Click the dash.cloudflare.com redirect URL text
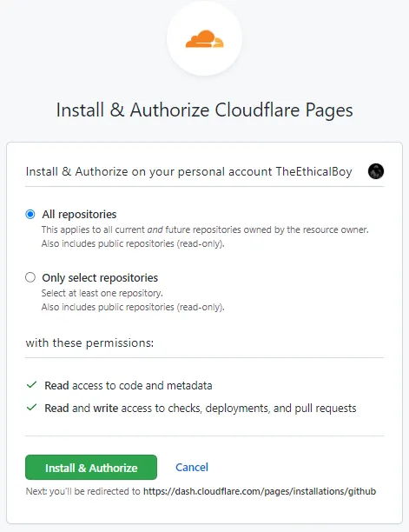 (x=260, y=491)
